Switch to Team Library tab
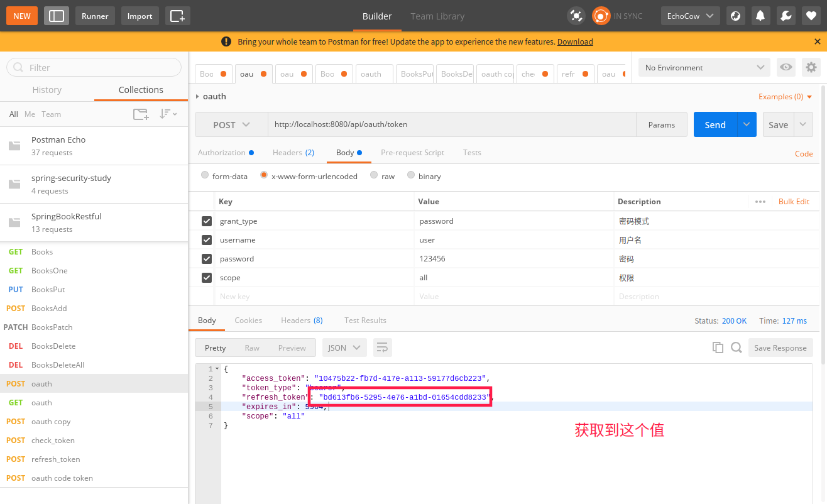Image resolution: width=827 pixels, height=504 pixels. click(x=437, y=16)
